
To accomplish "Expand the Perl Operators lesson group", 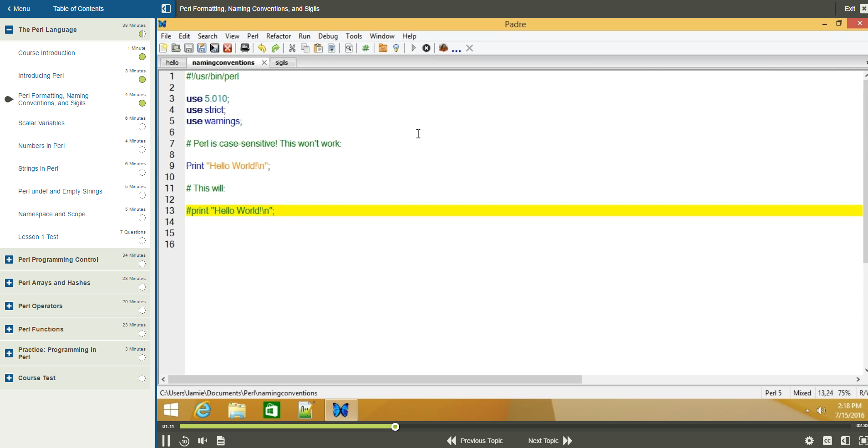I will [8, 306].
